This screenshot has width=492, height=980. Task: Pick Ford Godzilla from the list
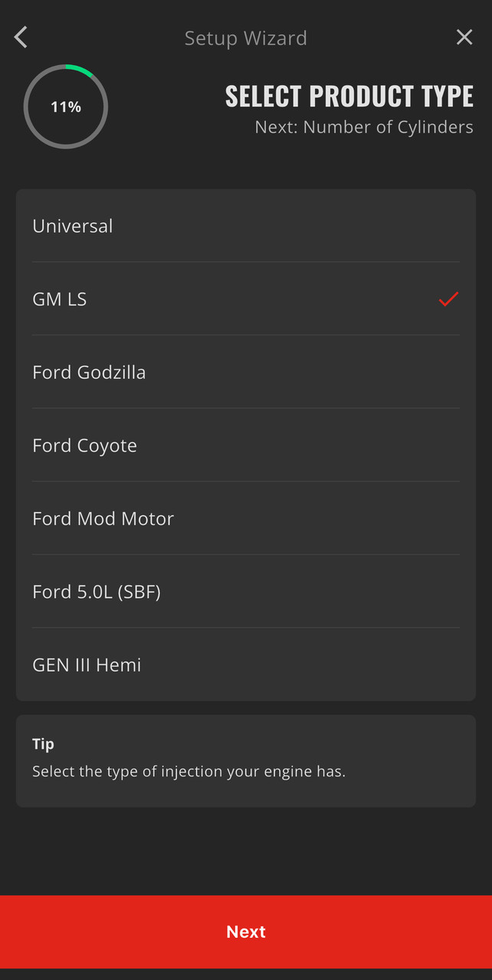[x=89, y=372]
